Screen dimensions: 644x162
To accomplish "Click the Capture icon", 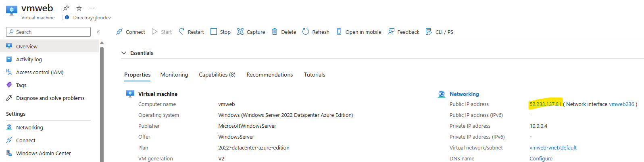I will pyautogui.click(x=240, y=31).
